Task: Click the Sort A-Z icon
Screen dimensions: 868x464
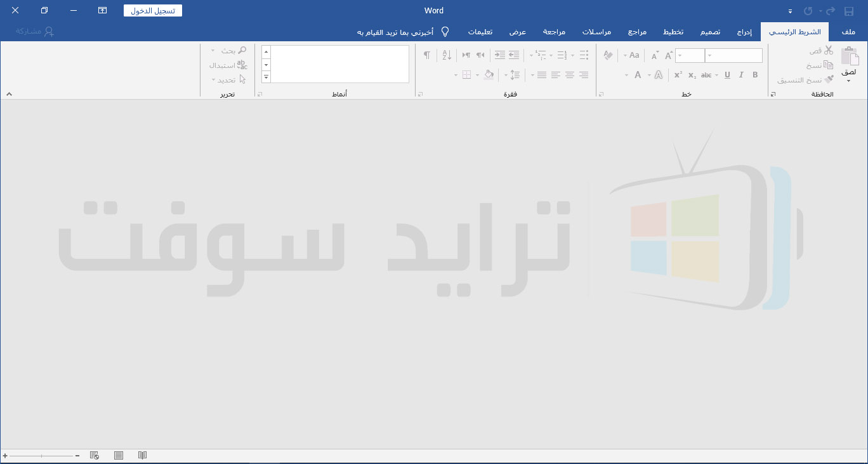Action: (447, 55)
